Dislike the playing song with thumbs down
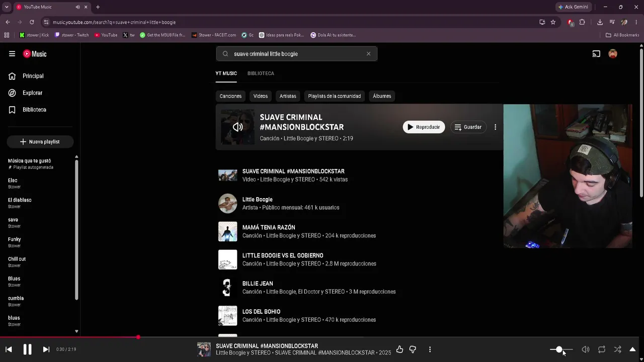Viewport: 644px width, 362px height. pos(413,349)
